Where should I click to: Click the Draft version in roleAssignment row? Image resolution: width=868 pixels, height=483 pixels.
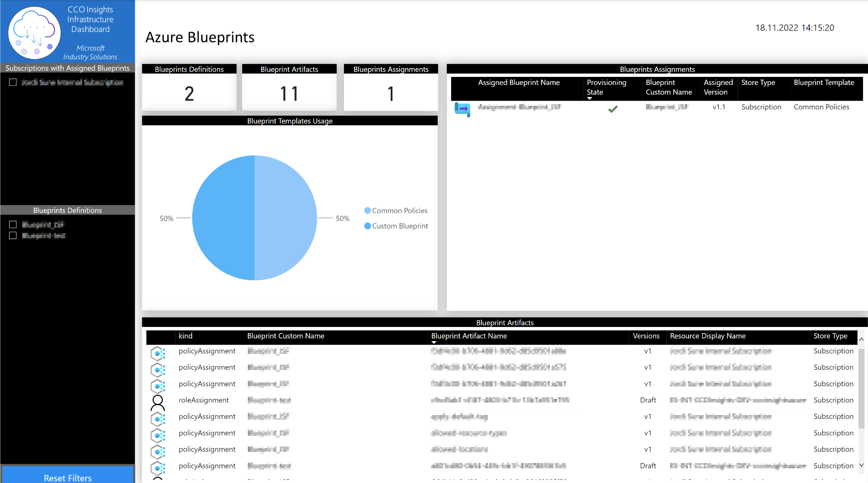(x=648, y=400)
